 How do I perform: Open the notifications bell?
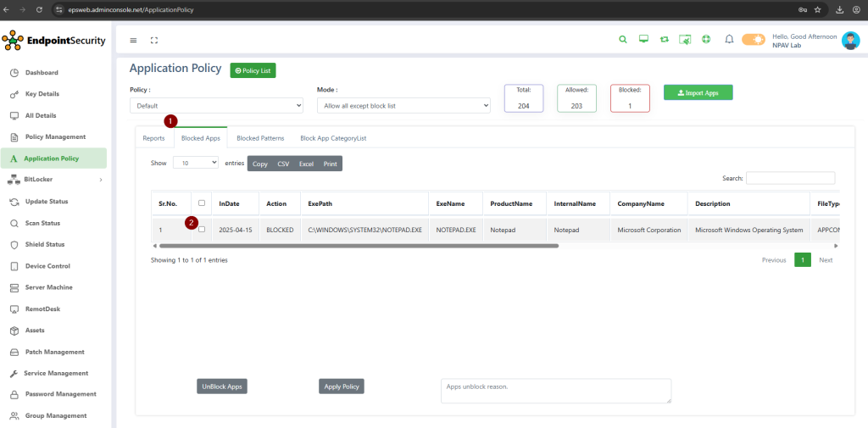click(x=729, y=39)
